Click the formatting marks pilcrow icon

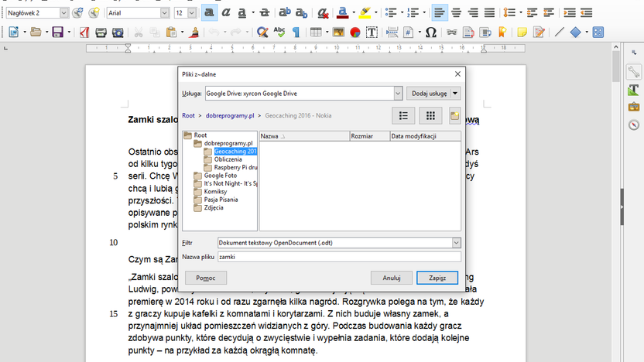(x=296, y=32)
